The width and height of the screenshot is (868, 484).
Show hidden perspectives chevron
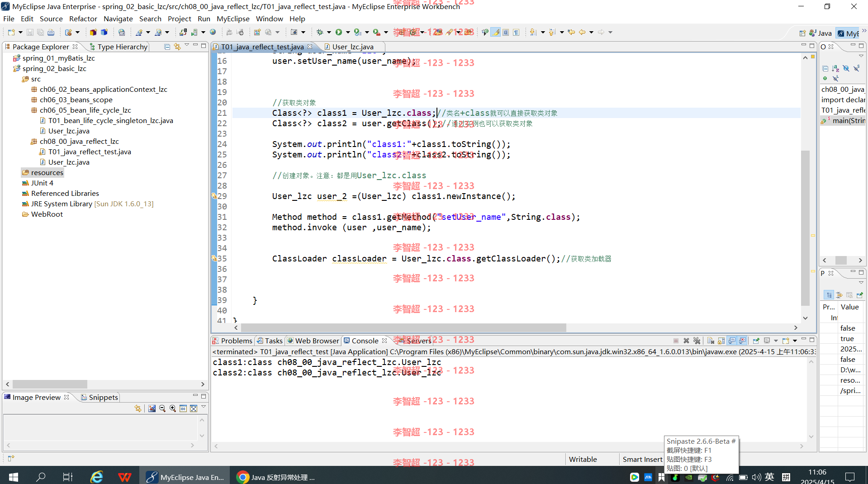(864, 31)
